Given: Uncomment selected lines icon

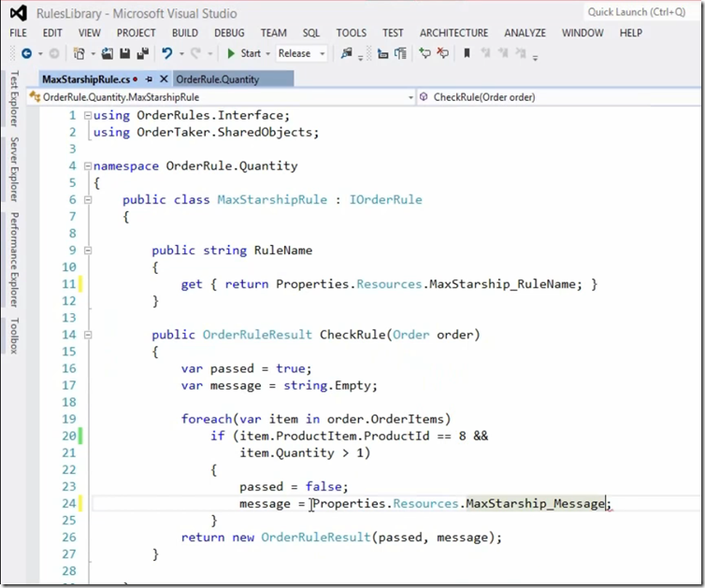Looking at the screenshot, I should pos(443,53).
